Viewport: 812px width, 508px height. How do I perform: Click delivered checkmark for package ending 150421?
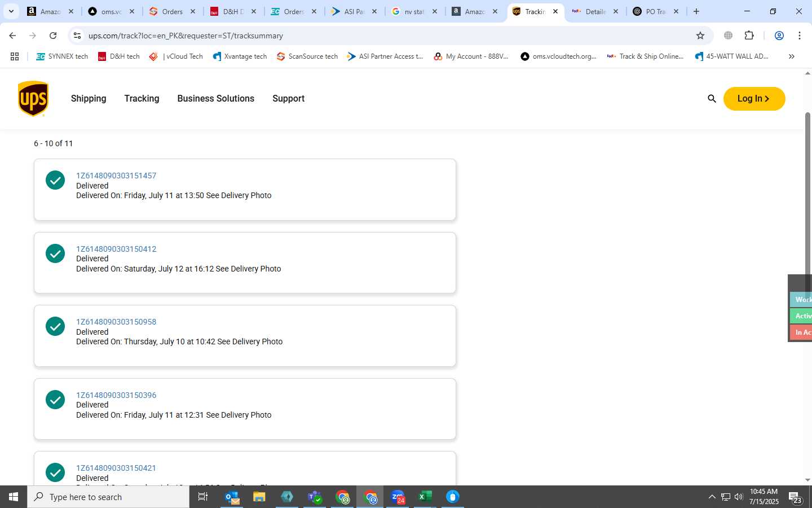tap(55, 473)
